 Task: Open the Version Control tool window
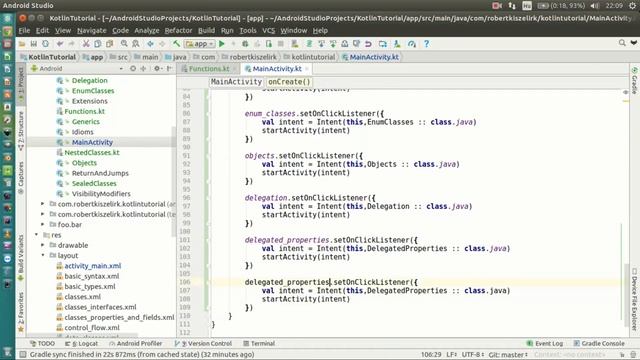click(203, 344)
